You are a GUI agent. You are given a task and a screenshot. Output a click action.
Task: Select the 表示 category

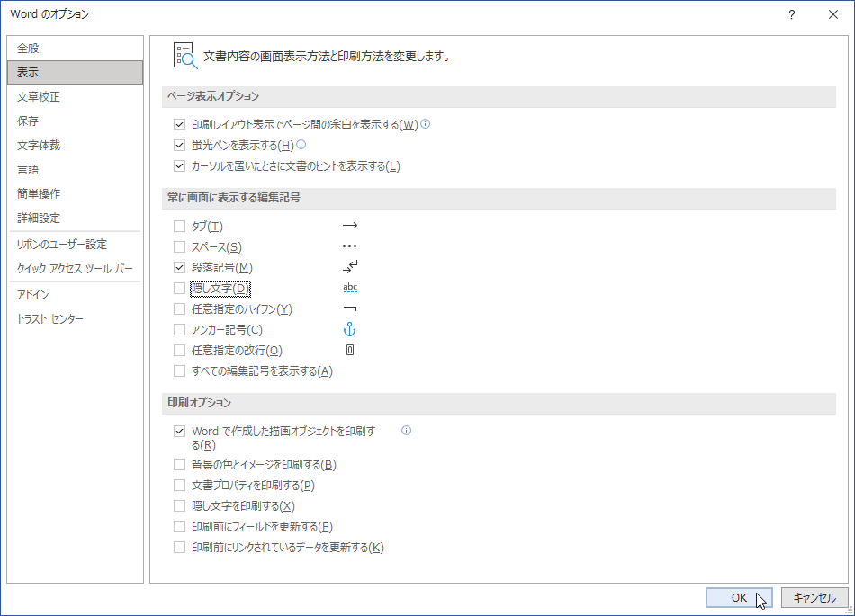point(76,72)
